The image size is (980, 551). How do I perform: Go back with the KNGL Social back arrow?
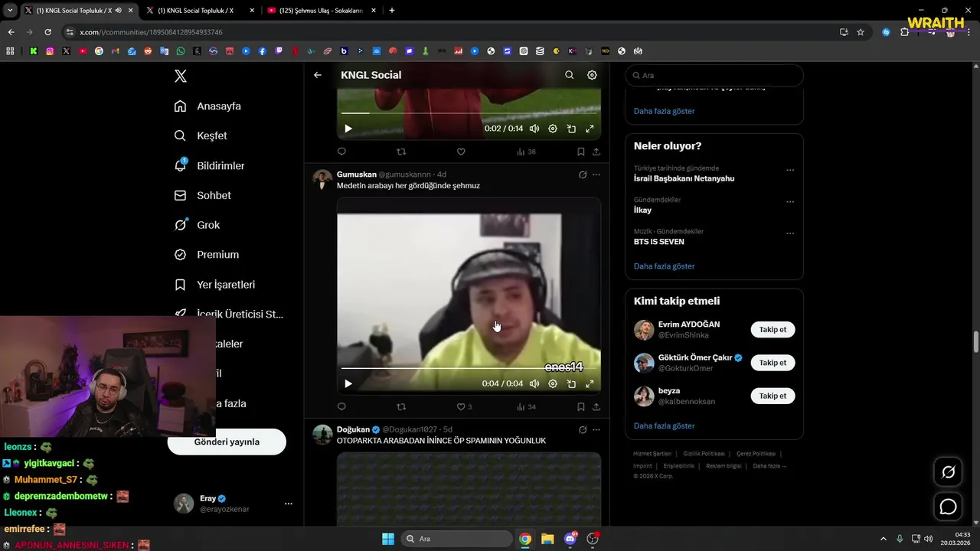click(318, 75)
